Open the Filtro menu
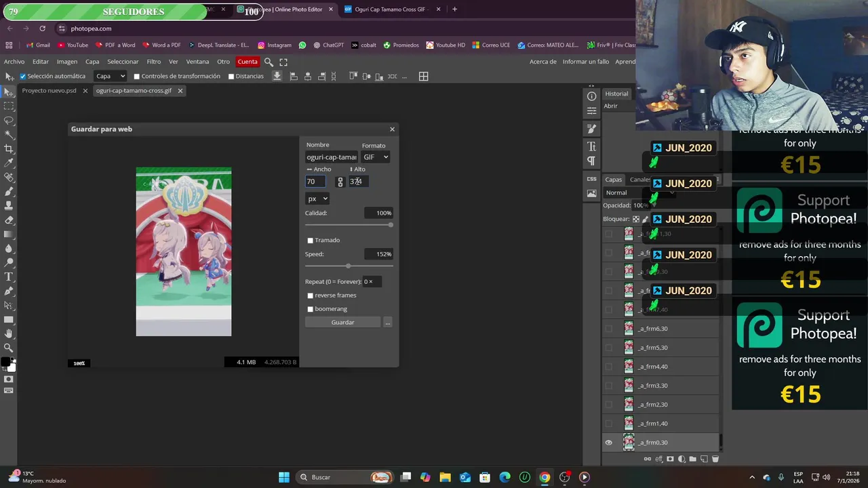Image resolution: width=868 pixels, height=488 pixels. tap(154, 62)
